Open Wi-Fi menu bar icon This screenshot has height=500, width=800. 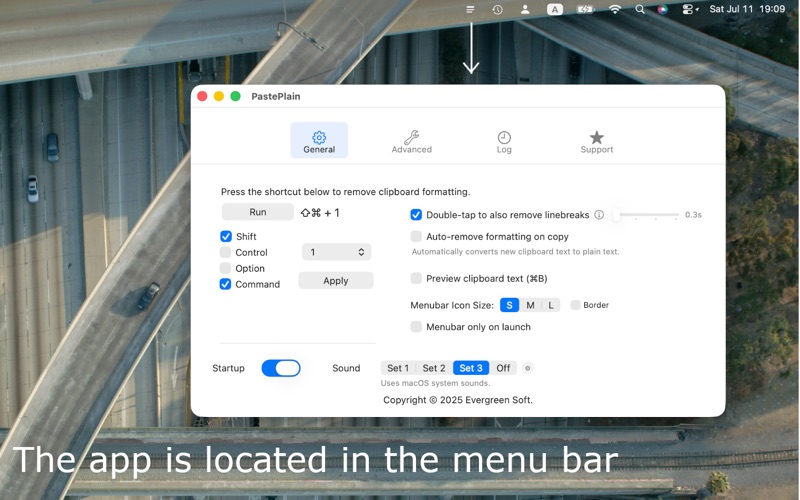tap(615, 9)
